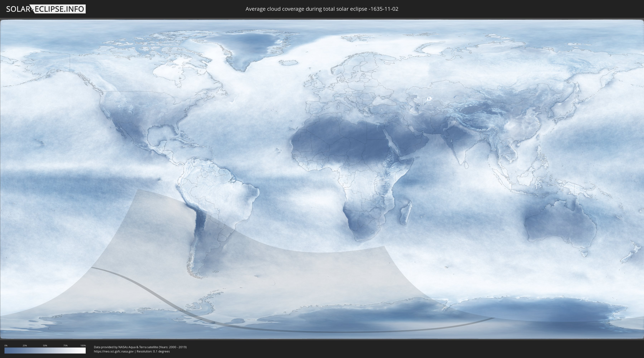
Task: Click the 0% label on the legend
Action: 6,345
